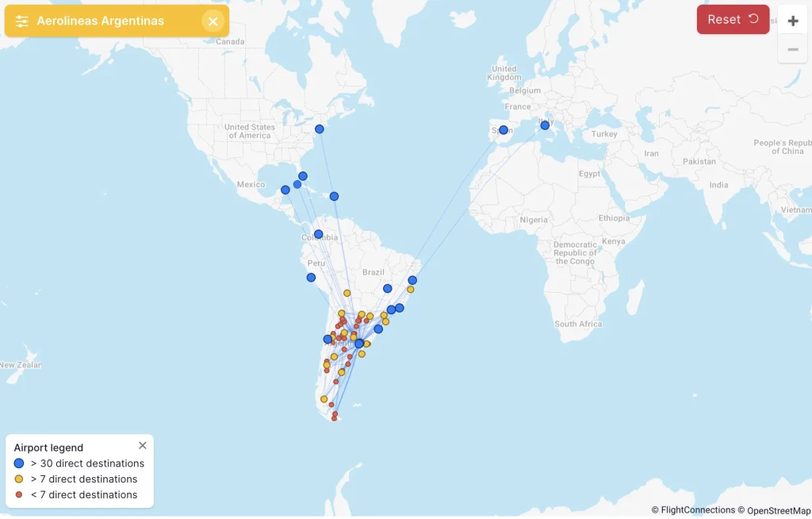Select the blue Caribbean airport marker

coord(334,197)
